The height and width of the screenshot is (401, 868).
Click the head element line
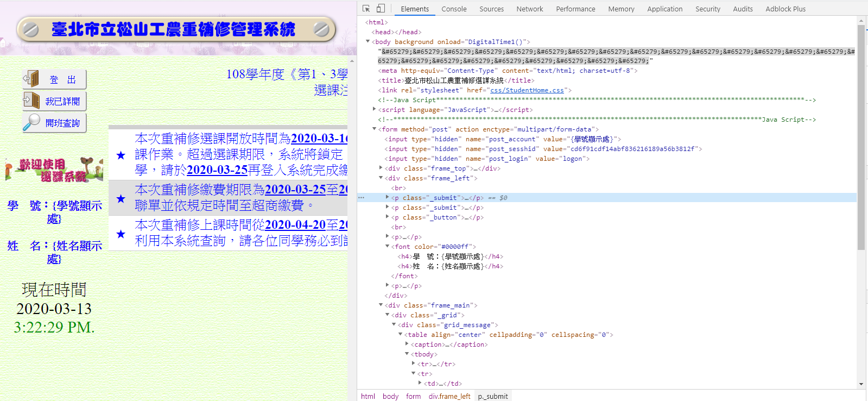pos(396,32)
